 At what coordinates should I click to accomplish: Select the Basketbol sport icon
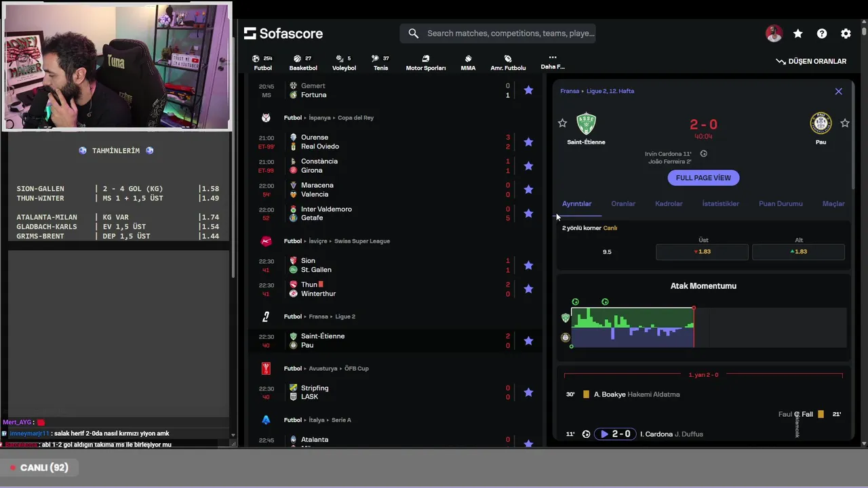click(x=303, y=62)
